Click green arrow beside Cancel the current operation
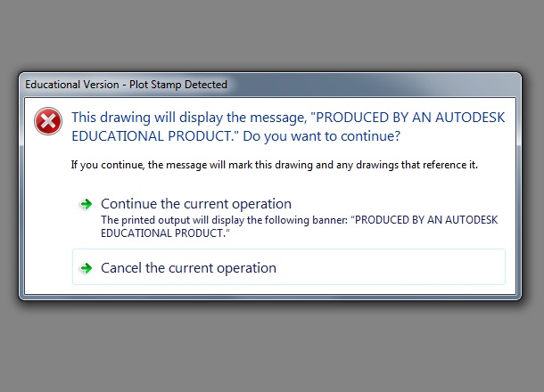Screen dimensions: 544x392 point(86,268)
